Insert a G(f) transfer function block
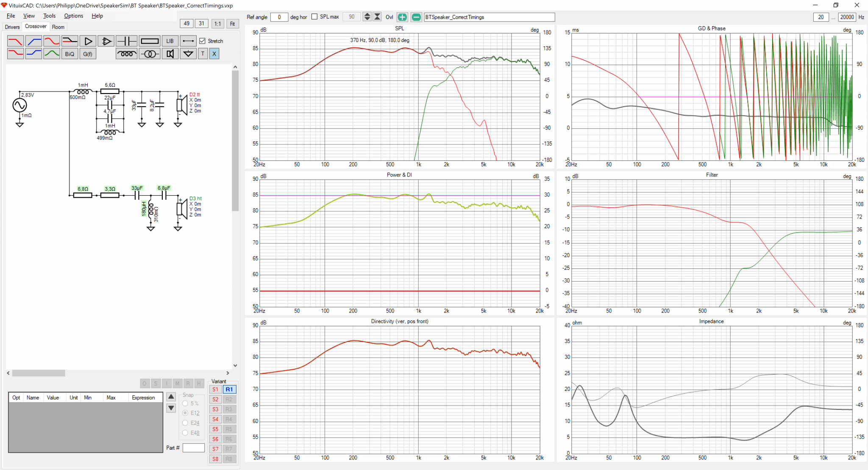Image resolution: width=868 pixels, height=470 pixels. click(88, 54)
